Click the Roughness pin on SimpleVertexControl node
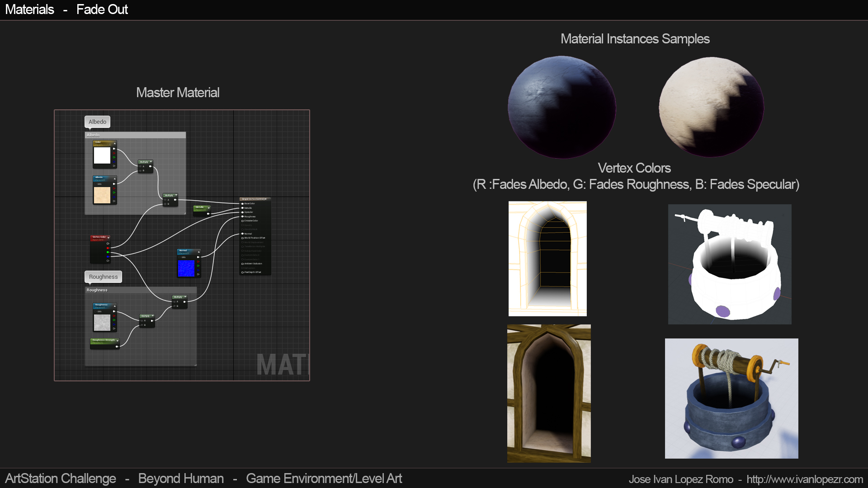This screenshot has width=868, height=488. [x=243, y=217]
